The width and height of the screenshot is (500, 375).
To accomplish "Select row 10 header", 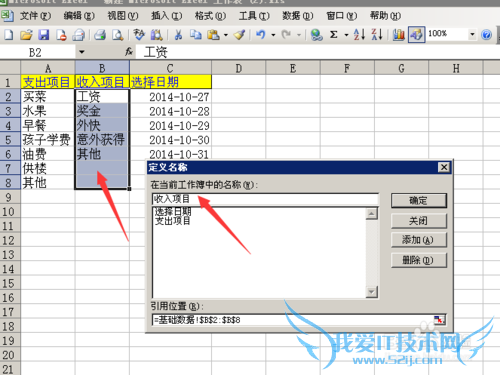I will [9, 212].
